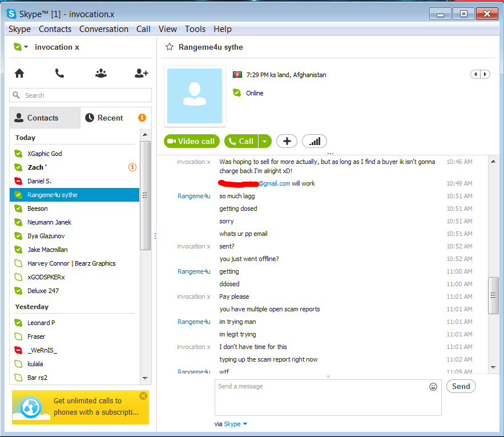Start a Video call
Image resolution: width=504 pixels, height=437 pixels.
(192, 141)
